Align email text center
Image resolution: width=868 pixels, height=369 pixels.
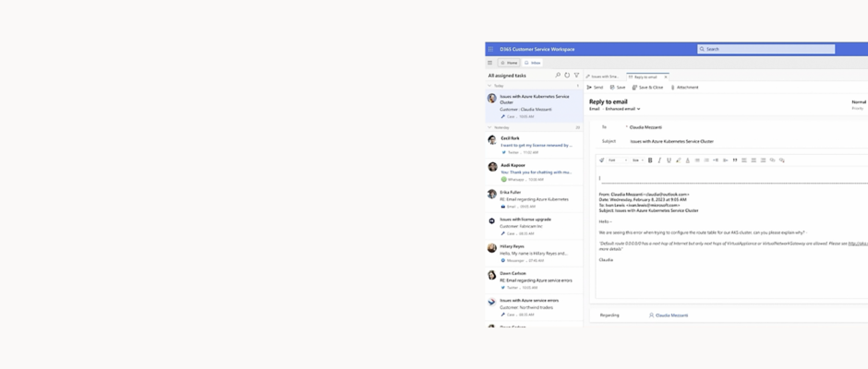(753, 161)
